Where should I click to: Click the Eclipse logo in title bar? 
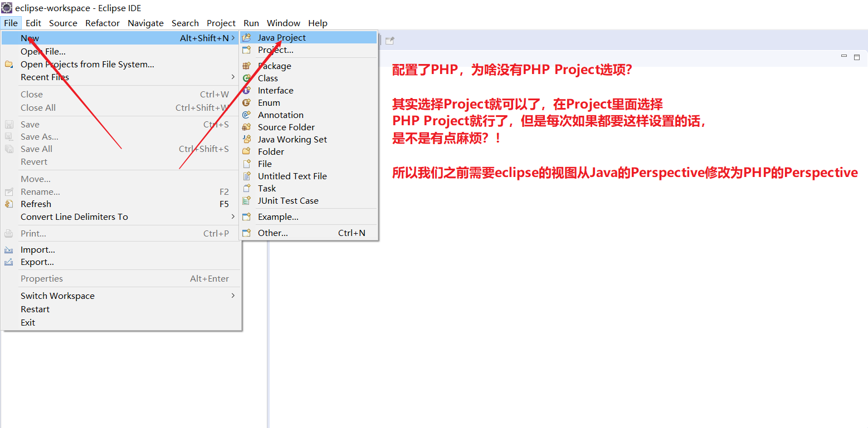[7, 8]
